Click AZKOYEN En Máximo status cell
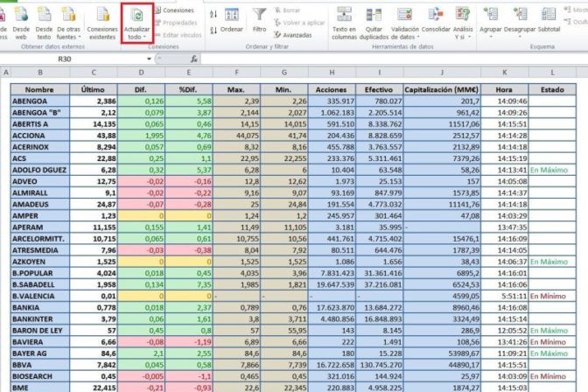The height and width of the screenshot is (392, 588). tap(552, 262)
